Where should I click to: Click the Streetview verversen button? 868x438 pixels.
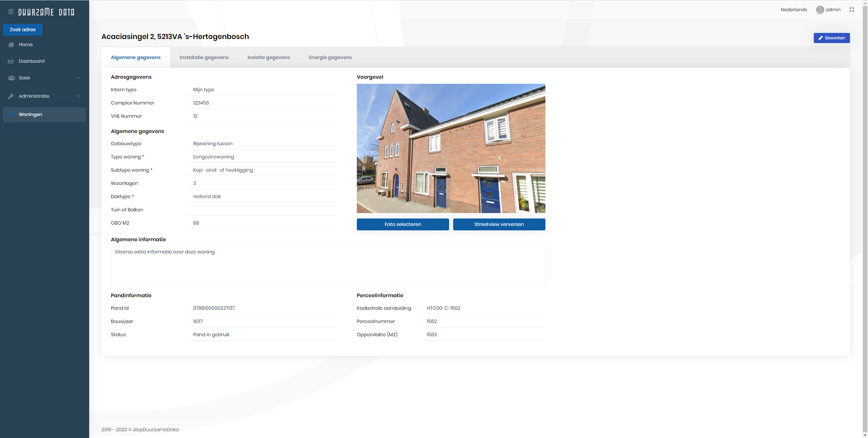coord(499,225)
